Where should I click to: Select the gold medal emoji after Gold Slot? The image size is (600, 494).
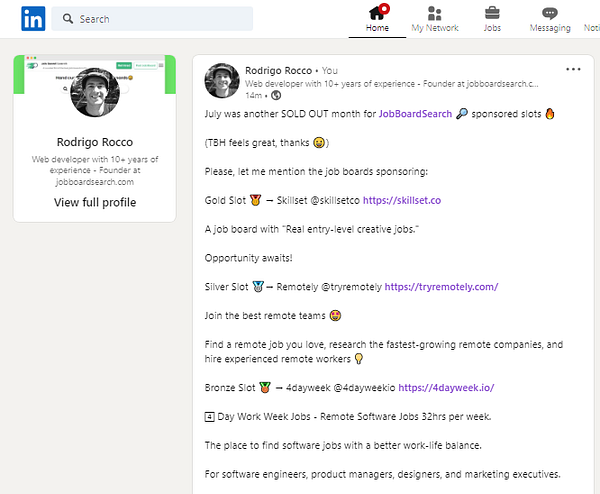[255, 200]
